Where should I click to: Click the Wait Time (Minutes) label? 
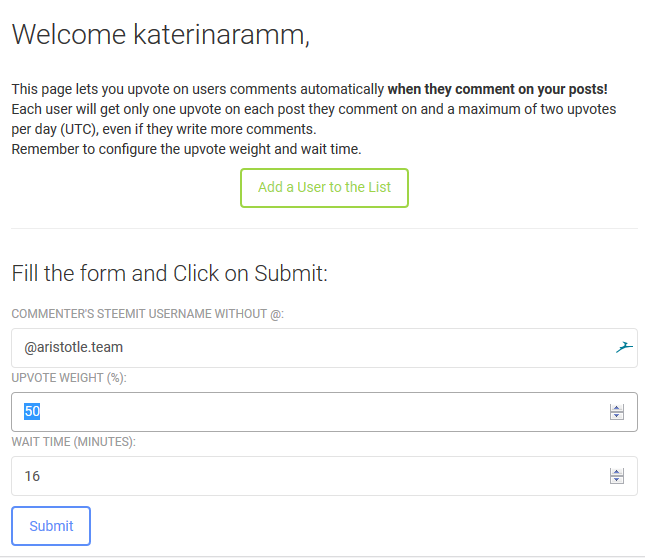tap(74, 442)
